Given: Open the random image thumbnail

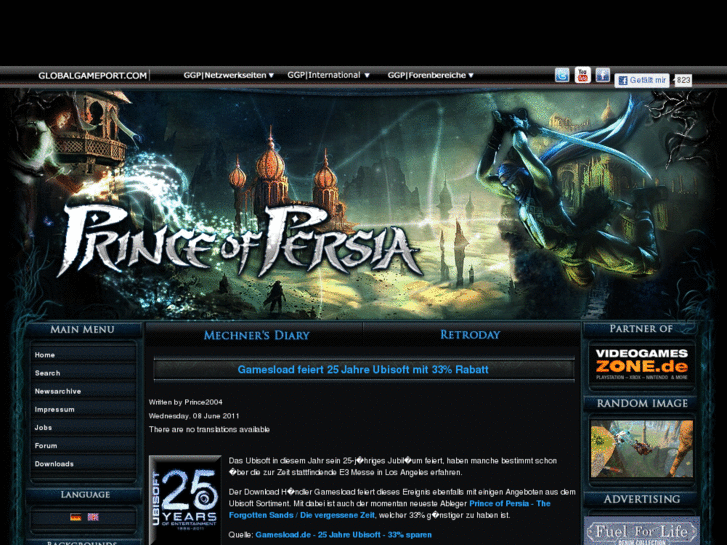Looking at the screenshot, I should click(642, 449).
